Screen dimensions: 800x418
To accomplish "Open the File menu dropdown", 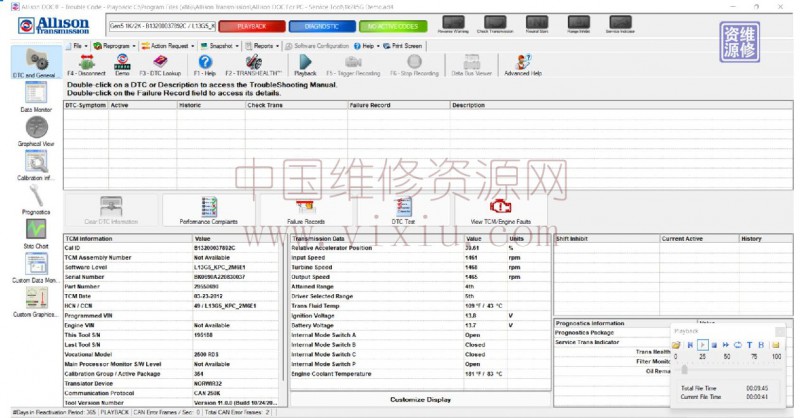I will point(77,46).
